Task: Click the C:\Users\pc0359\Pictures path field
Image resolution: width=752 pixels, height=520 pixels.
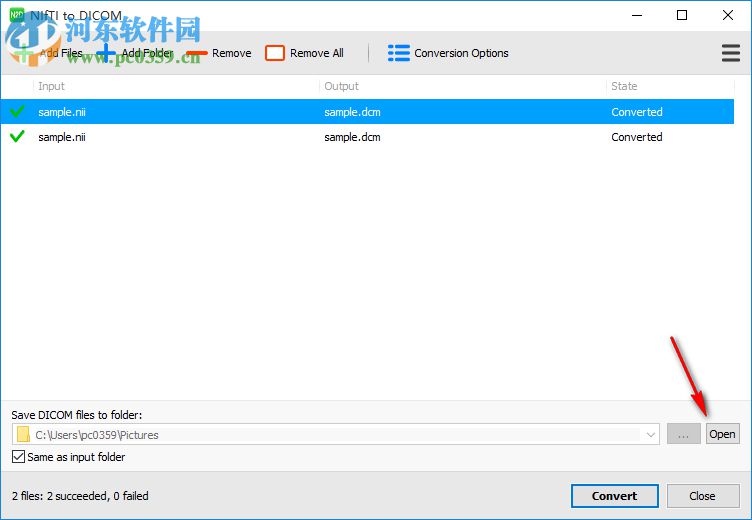Action: [x=336, y=434]
